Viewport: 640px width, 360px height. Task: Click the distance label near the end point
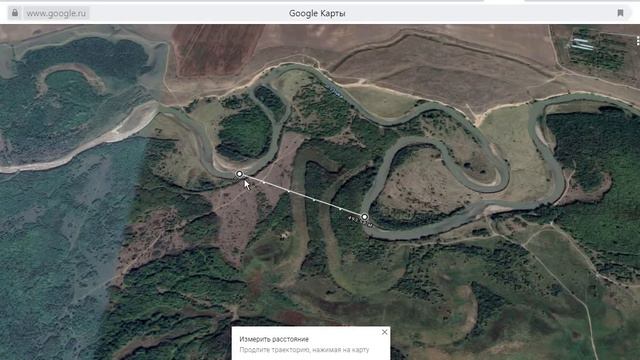(360, 222)
